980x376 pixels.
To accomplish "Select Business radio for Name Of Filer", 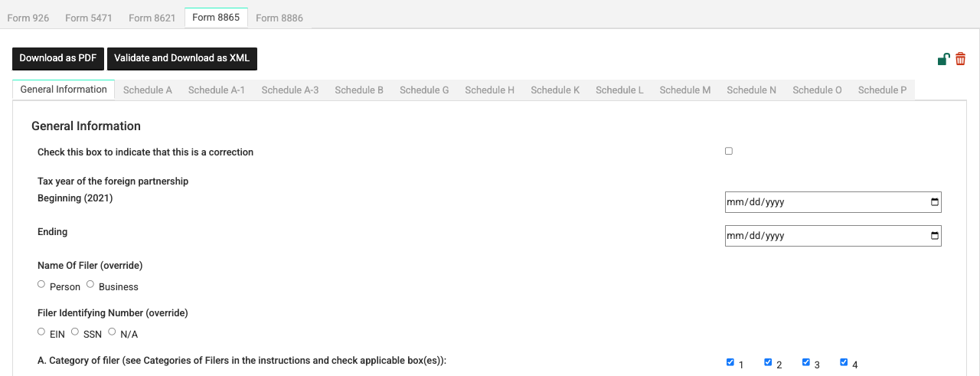I will click(x=90, y=284).
